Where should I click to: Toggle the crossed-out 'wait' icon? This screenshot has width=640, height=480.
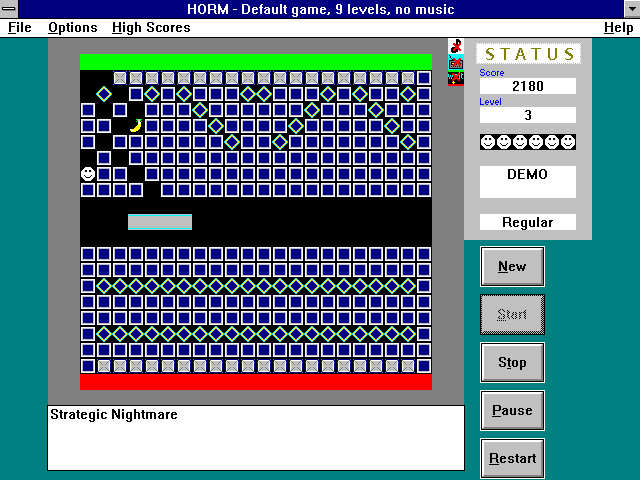[456, 78]
